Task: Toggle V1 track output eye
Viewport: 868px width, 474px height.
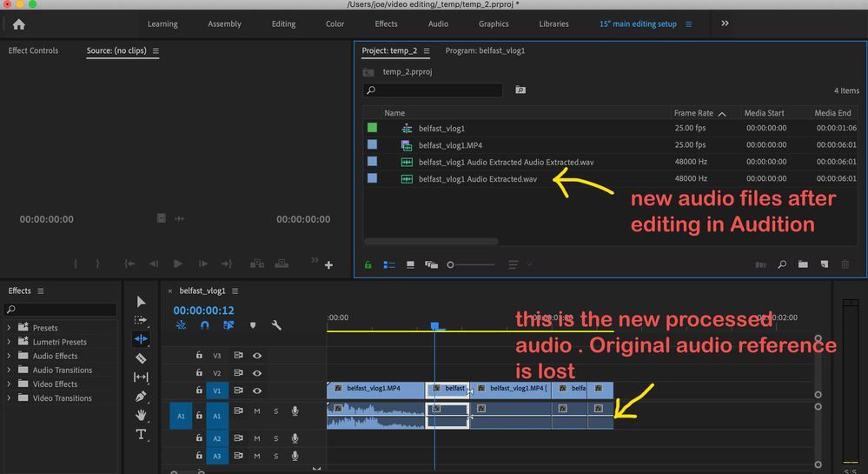Action: tap(257, 391)
